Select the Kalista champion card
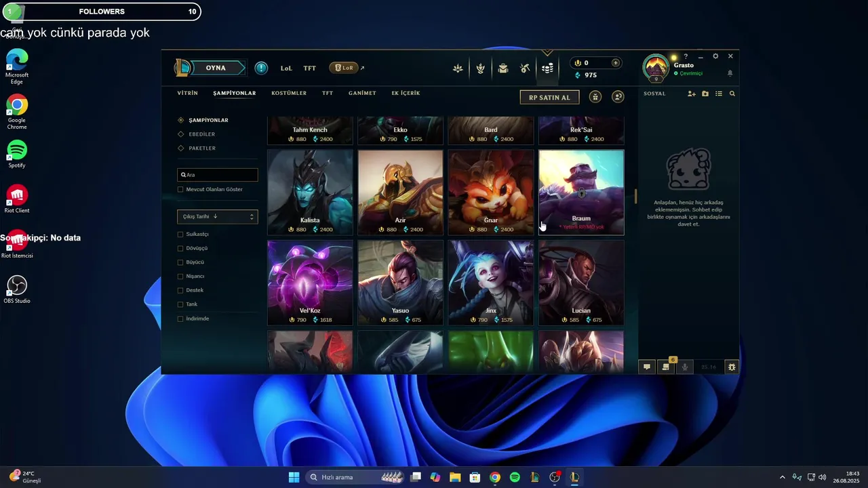868x488 pixels. coord(310,192)
